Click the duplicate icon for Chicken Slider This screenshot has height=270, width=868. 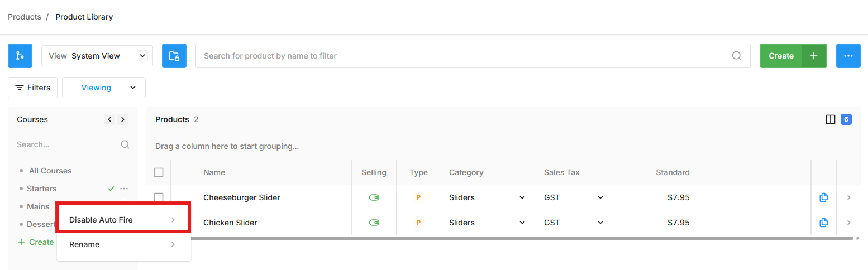click(823, 223)
